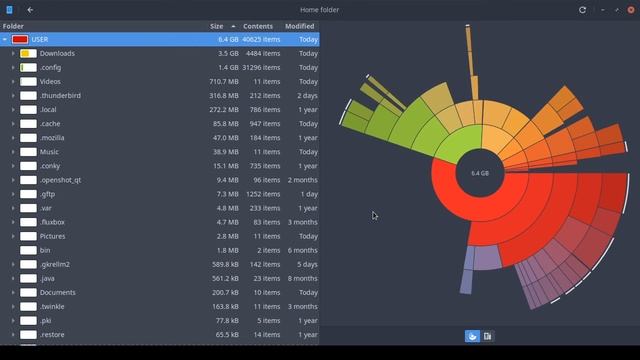The image size is (640, 360).
Task: Click the back arrow in header bar
Action: 30,10
